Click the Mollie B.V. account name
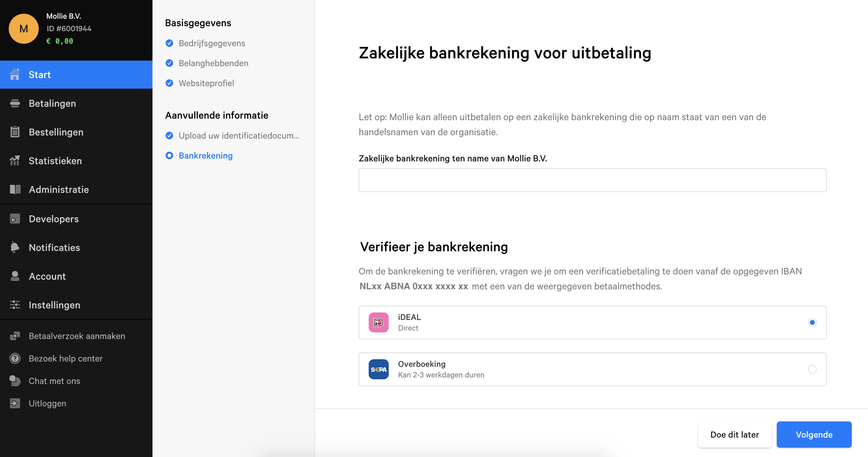Image resolution: width=868 pixels, height=457 pixels. click(64, 16)
